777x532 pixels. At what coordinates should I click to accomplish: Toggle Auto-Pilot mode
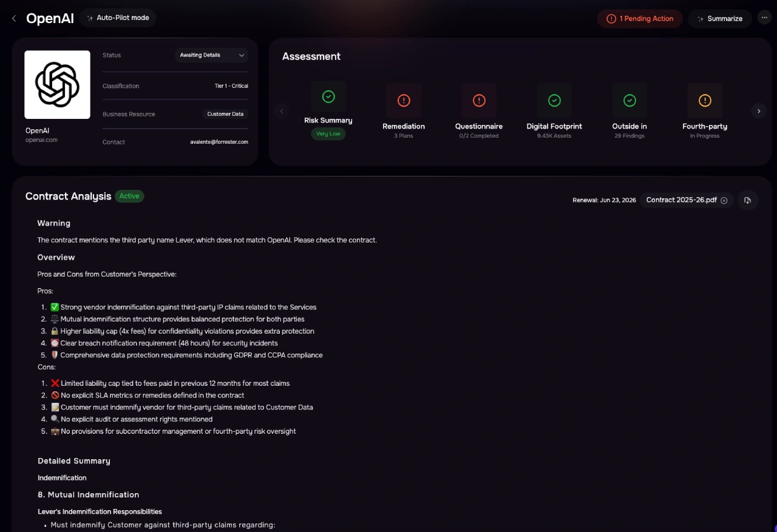pyautogui.click(x=118, y=18)
